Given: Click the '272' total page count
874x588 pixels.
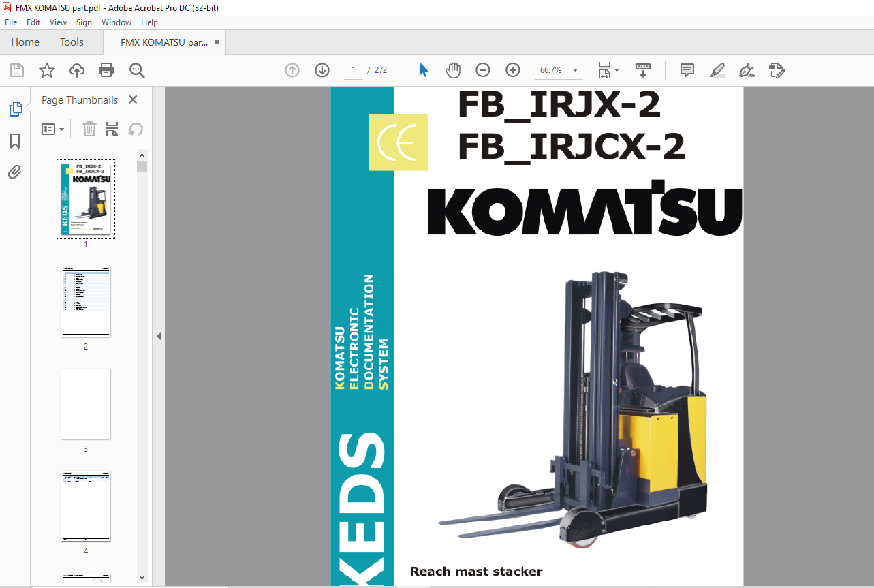Looking at the screenshot, I should click(x=381, y=70).
